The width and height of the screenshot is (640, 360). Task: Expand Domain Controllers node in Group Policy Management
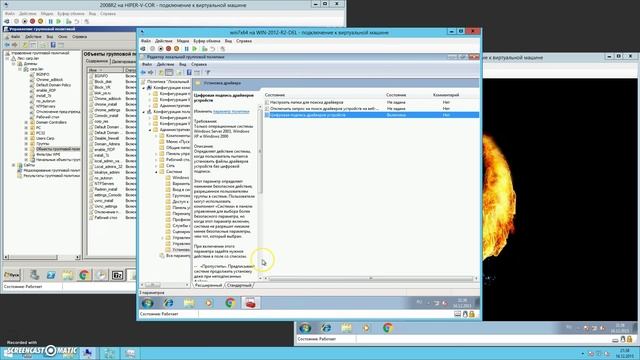[x=26, y=122]
